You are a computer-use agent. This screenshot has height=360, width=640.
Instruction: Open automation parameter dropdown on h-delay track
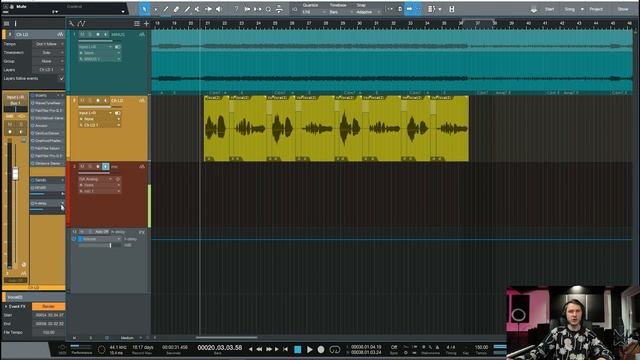coord(100,239)
